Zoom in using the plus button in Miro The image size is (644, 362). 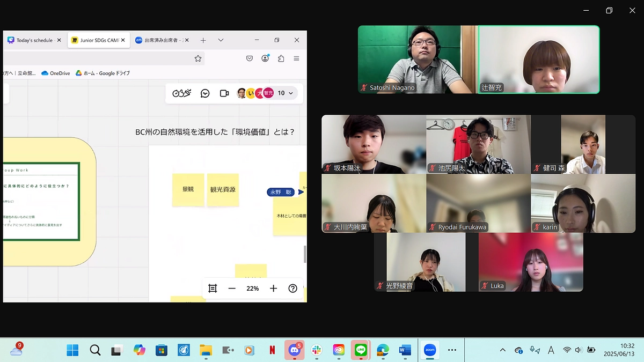pyautogui.click(x=273, y=288)
